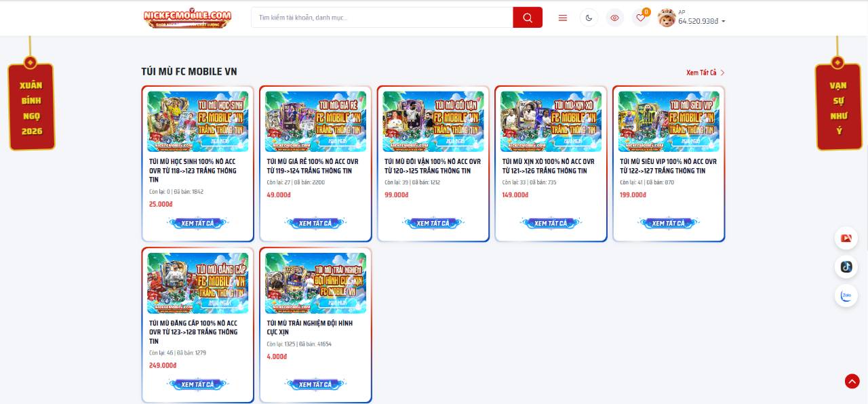Click the 4.000đ price

[277, 356]
